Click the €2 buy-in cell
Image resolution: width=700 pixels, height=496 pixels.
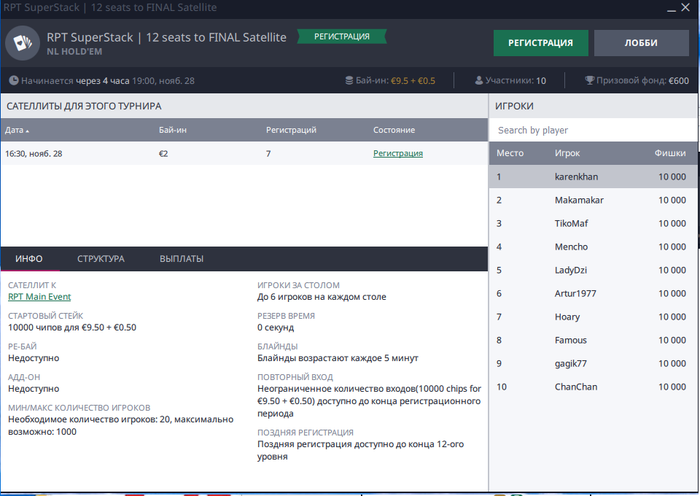click(163, 154)
